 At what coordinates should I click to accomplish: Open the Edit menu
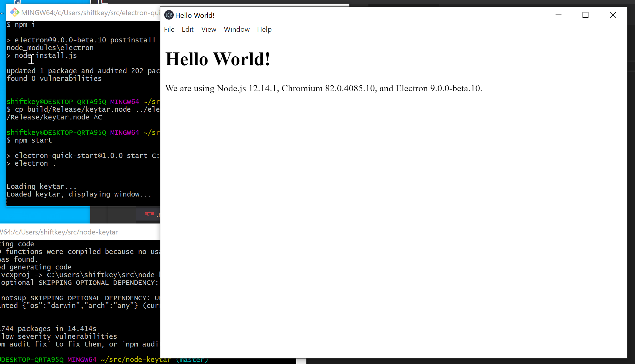point(187,29)
